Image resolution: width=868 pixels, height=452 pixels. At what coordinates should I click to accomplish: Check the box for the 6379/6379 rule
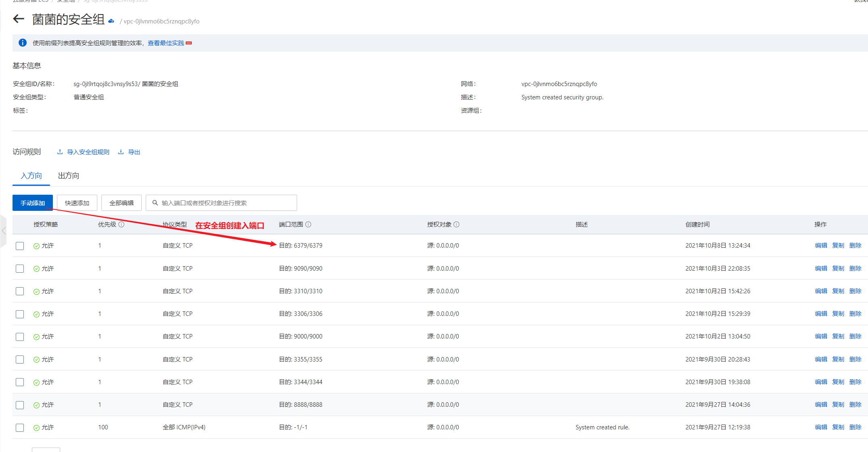pos(20,246)
